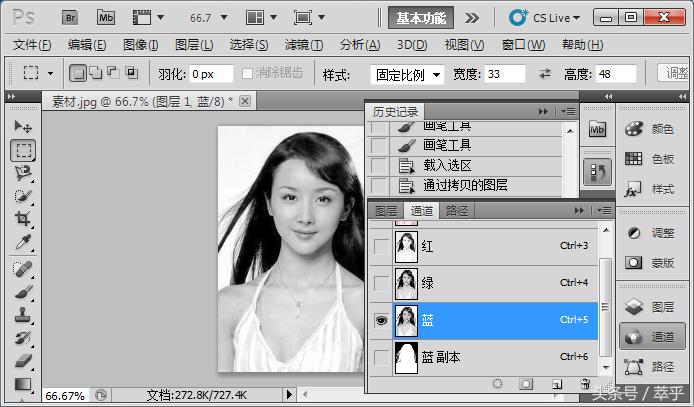
Task: Open status bar info arrow
Action: pyautogui.click(x=289, y=394)
